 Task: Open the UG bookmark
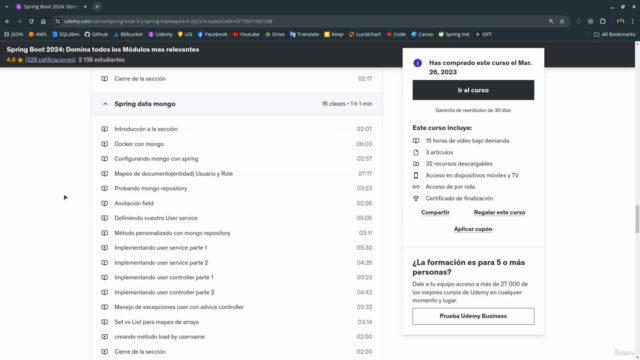pyautogui.click(x=185, y=34)
